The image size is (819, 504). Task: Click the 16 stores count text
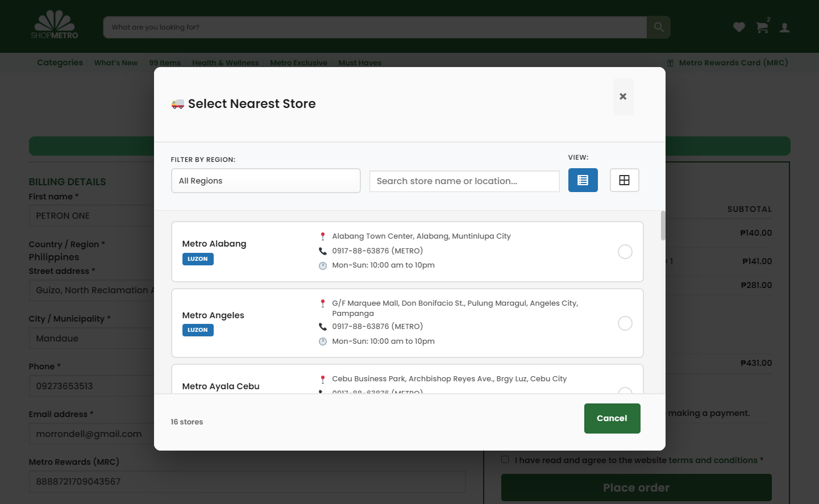[187, 422]
